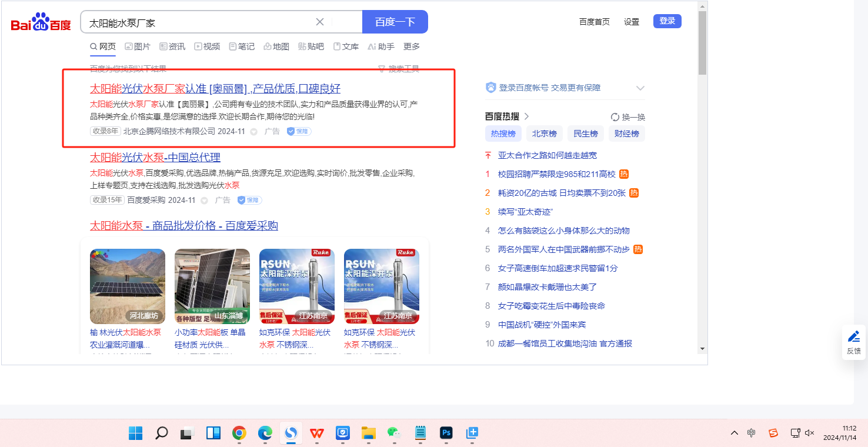Open network settings from the system tray

click(795, 433)
